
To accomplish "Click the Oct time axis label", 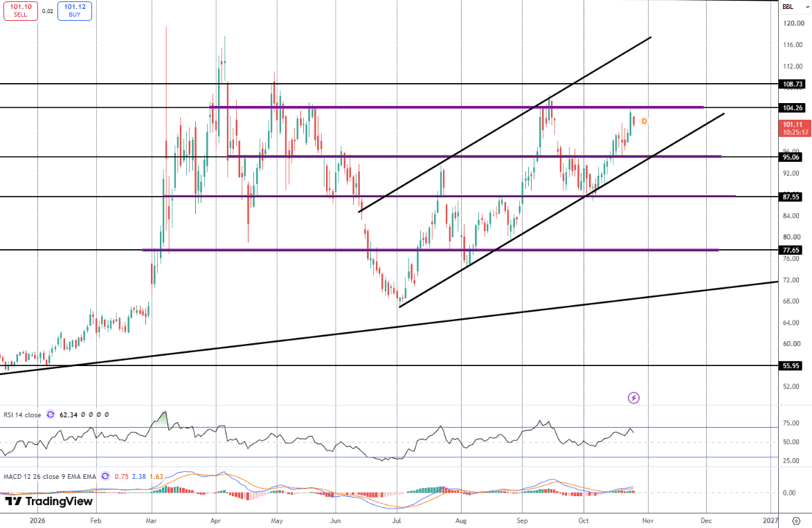I will point(584,520).
